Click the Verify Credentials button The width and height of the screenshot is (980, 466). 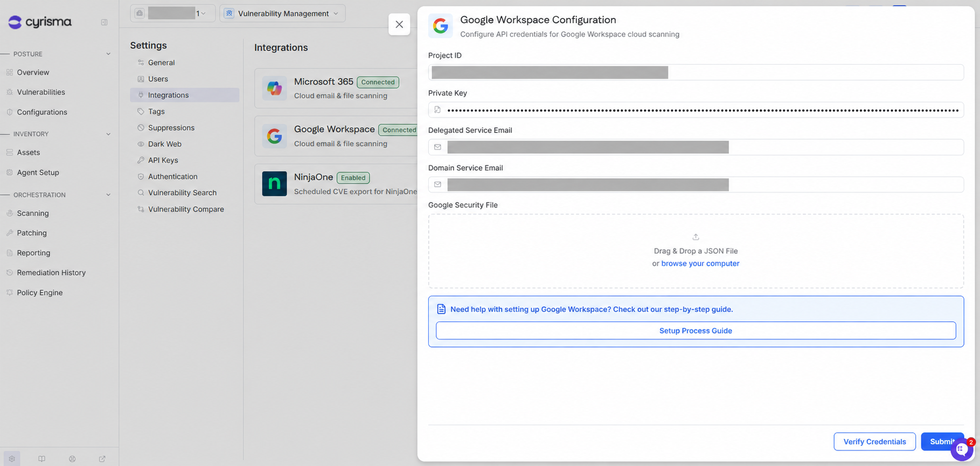coord(874,442)
